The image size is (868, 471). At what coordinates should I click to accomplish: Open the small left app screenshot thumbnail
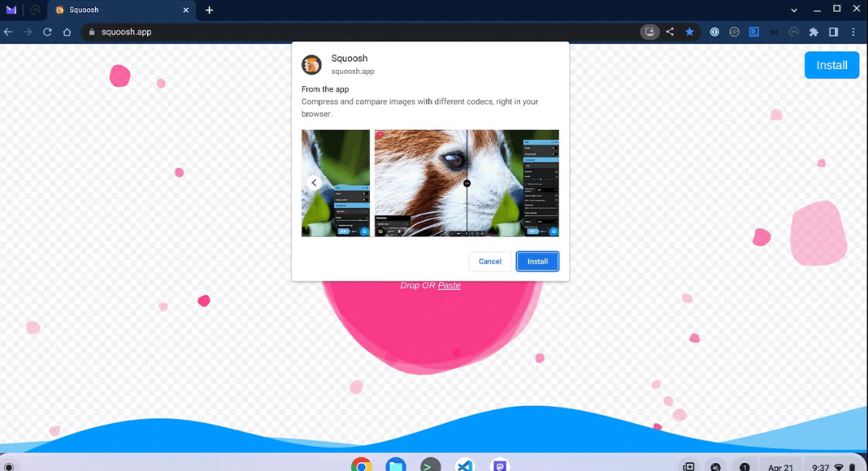click(336, 183)
